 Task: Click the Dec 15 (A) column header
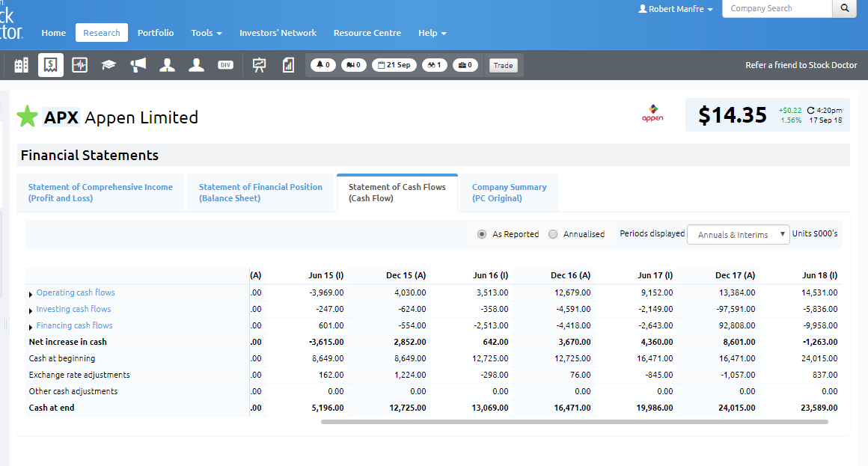[x=406, y=275]
